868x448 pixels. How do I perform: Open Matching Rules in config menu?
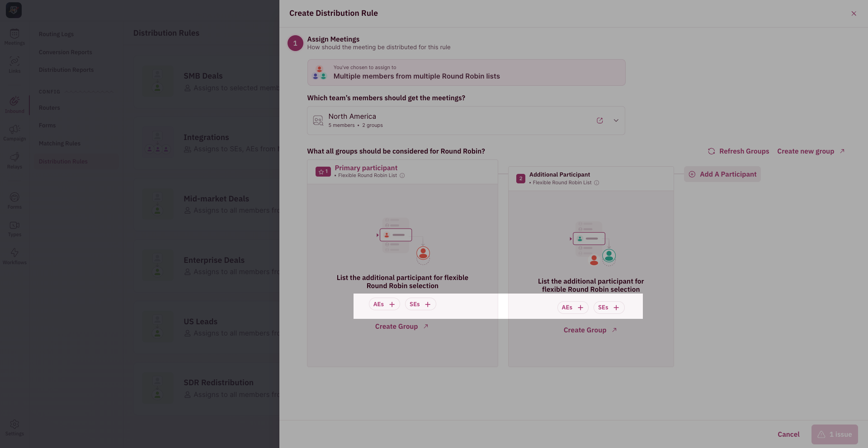click(60, 144)
